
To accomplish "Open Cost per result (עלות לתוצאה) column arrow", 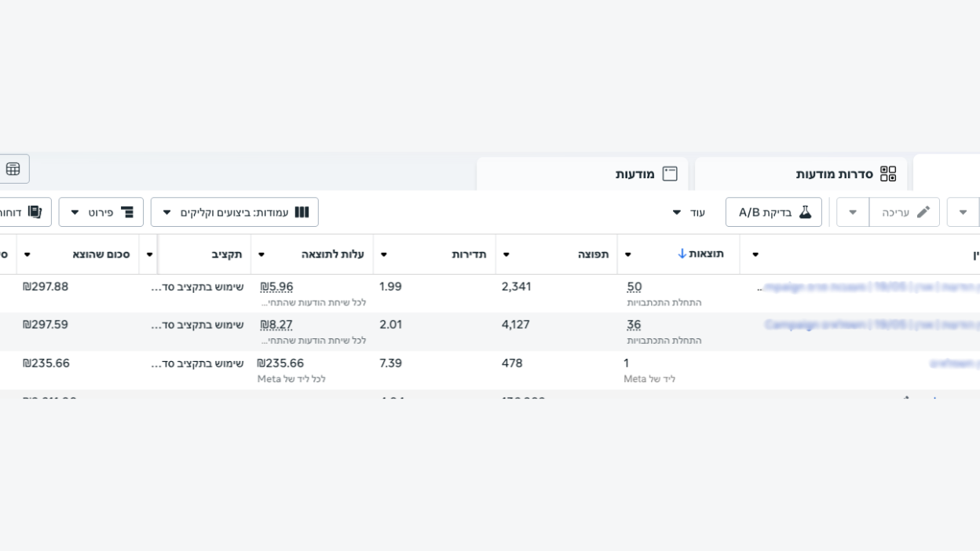I will pyautogui.click(x=261, y=254).
